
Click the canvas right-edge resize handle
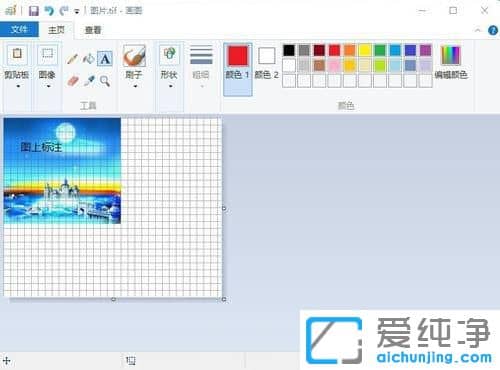pos(224,209)
